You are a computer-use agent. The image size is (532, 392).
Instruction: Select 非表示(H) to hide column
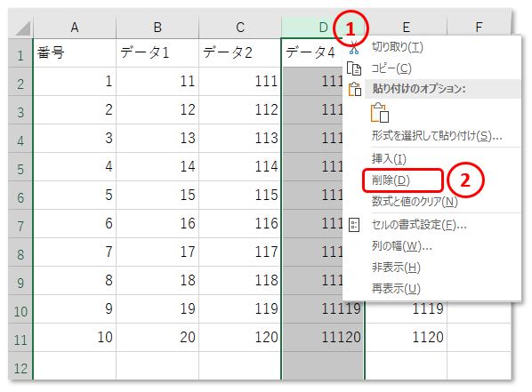396,268
